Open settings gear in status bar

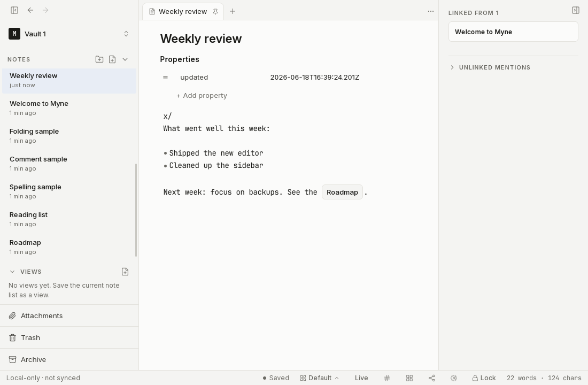pos(454,378)
